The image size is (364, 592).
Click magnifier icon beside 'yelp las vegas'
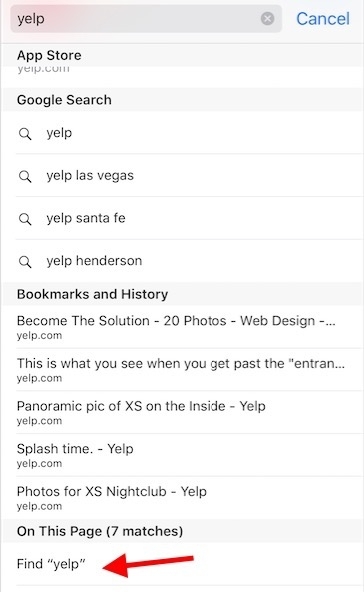(x=25, y=176)
